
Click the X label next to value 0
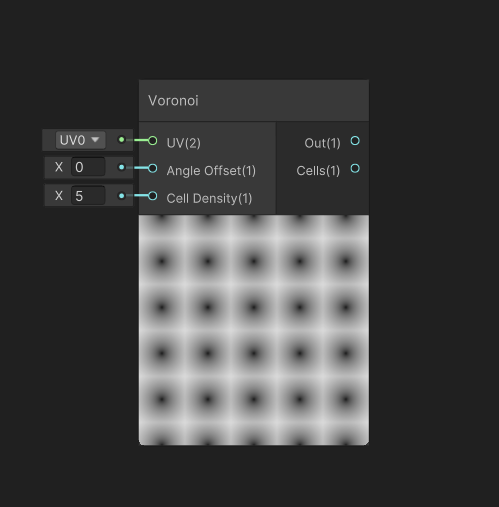tap(59, 167)
